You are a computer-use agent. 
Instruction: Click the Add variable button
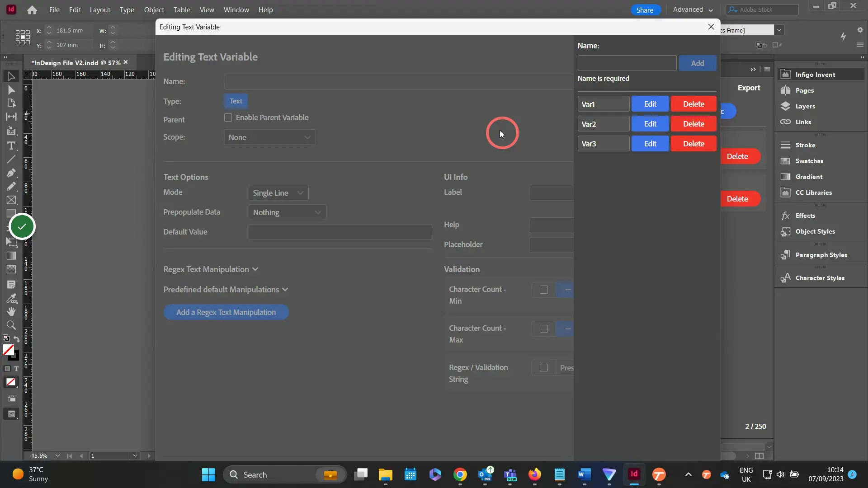pos(698,63)
